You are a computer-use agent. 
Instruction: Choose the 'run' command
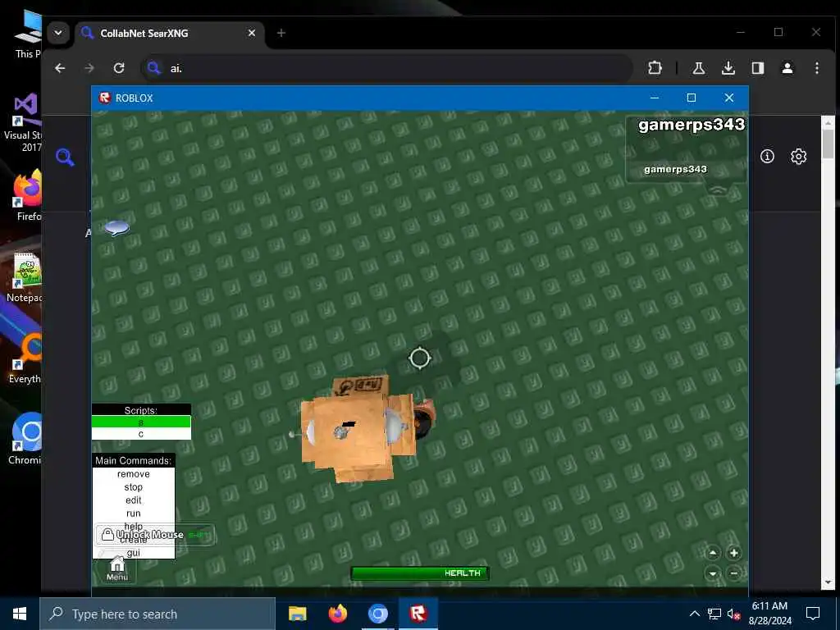point(134,514)
